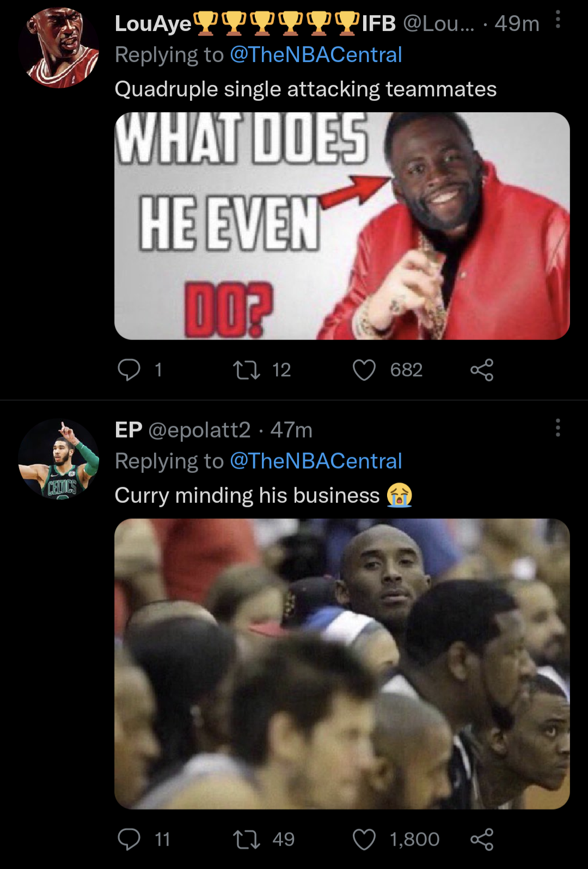588x869 pixels.
Task: Open LouAye's display name profile
Action: (x=153, y=23)
